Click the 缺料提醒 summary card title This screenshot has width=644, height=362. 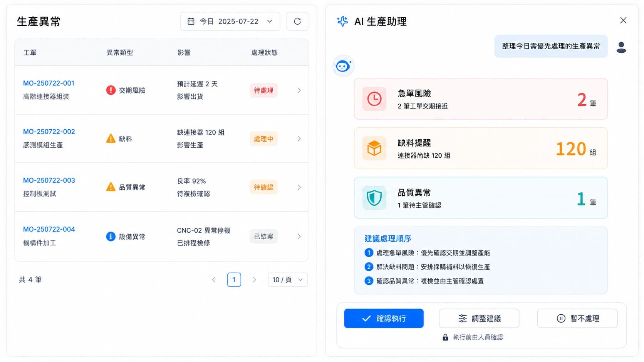click(414, 143)
